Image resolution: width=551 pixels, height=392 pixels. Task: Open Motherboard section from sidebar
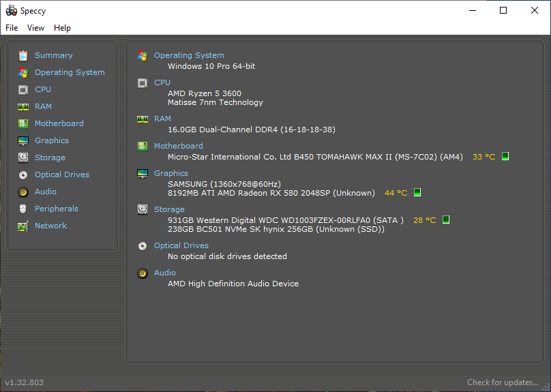coord(59,123)
